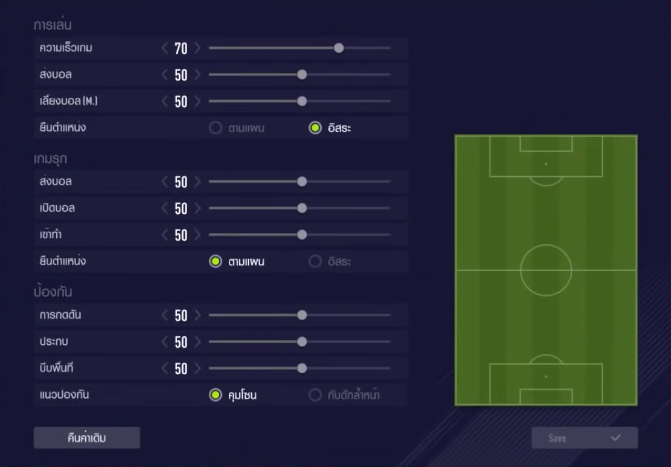The width and height of the screenshot is (671, 467).
Task: Click the center circle of the pitch
Action: click(x=546, y=269)
